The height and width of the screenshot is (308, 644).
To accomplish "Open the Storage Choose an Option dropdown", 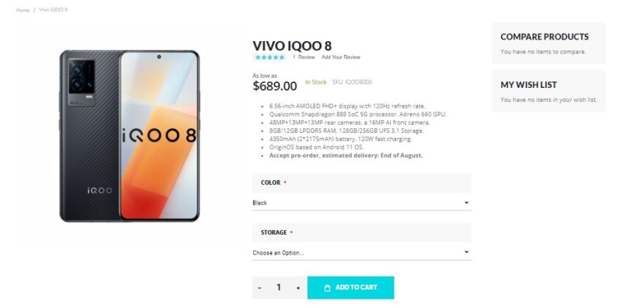I will 362,252.
